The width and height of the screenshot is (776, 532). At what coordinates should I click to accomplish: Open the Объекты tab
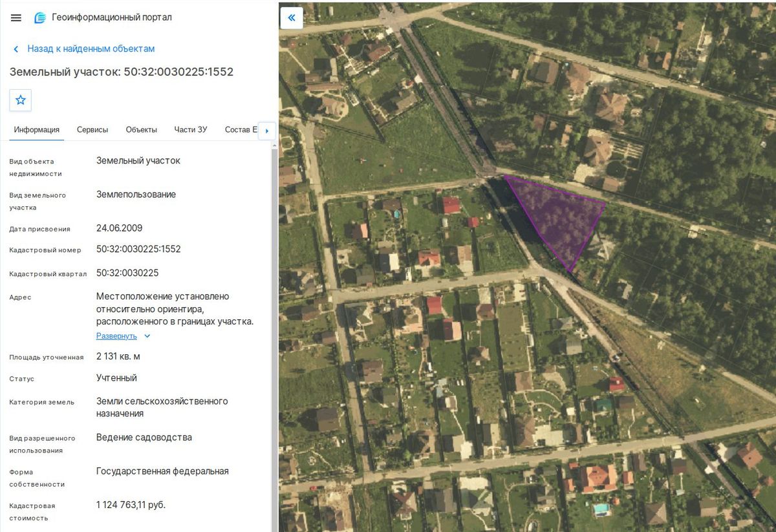[x=142, y=130]
